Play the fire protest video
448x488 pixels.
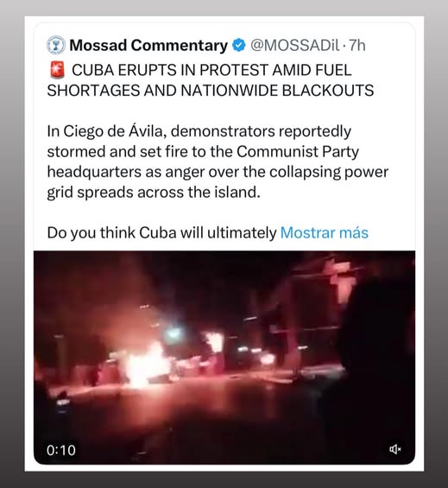[224, 358]
